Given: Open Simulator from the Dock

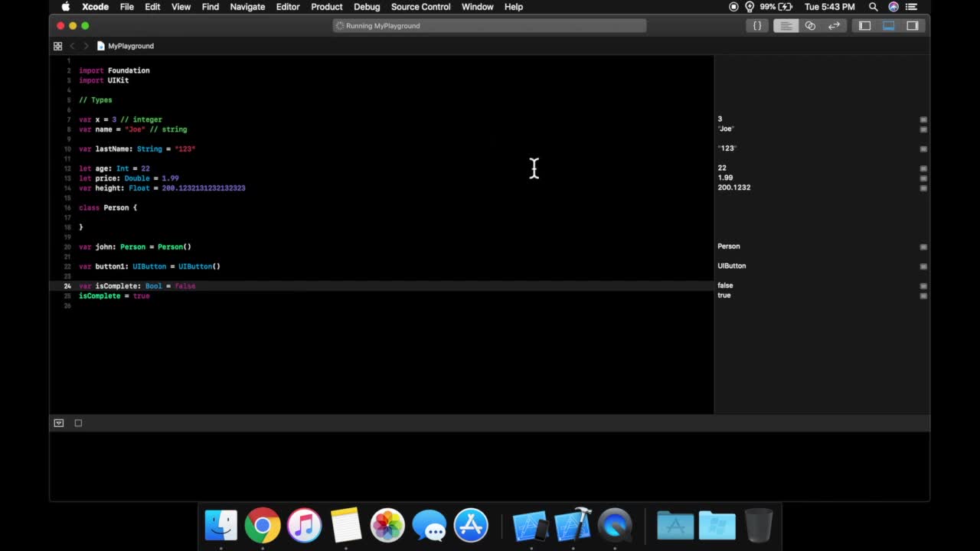Looking at the screenshot, I should [531, 526].
